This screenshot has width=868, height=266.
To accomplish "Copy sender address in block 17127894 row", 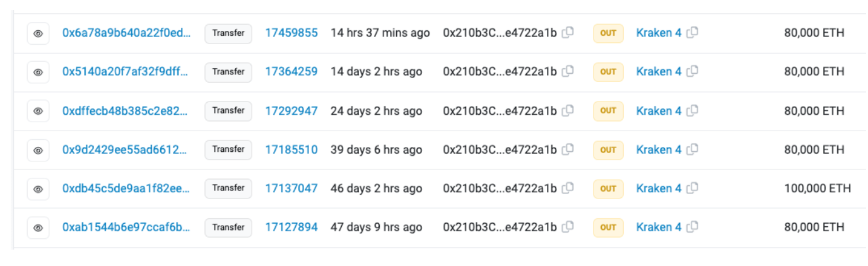I will [568, 227].
